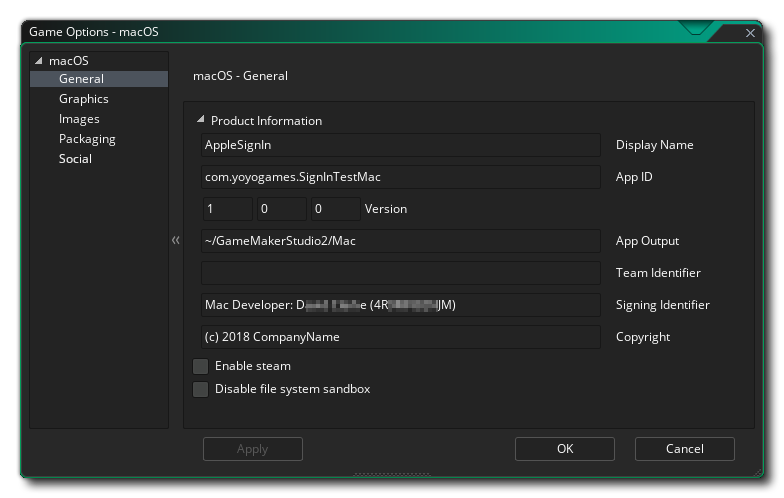Viewport: 784px width, 498px height.
Task: Open the Graphics settings page
Action: (84, 99)
